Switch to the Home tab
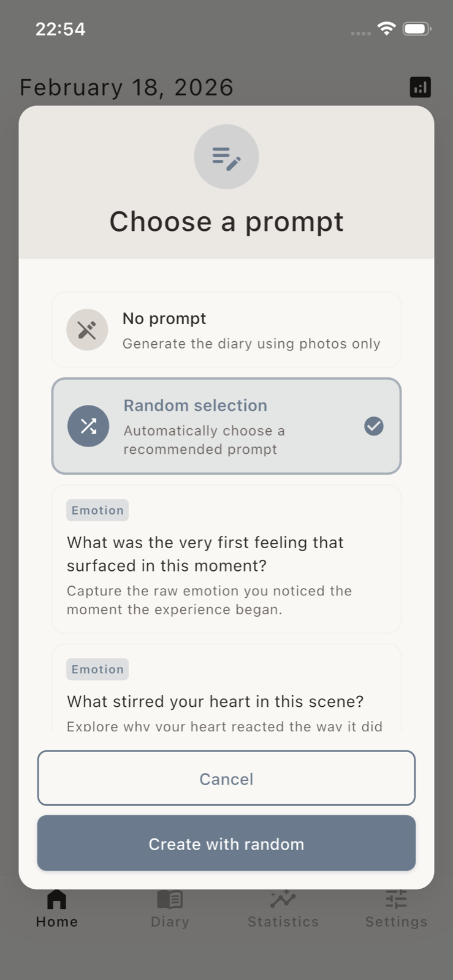The width and height of the screenshot is (453, 980). click(56, 907)
